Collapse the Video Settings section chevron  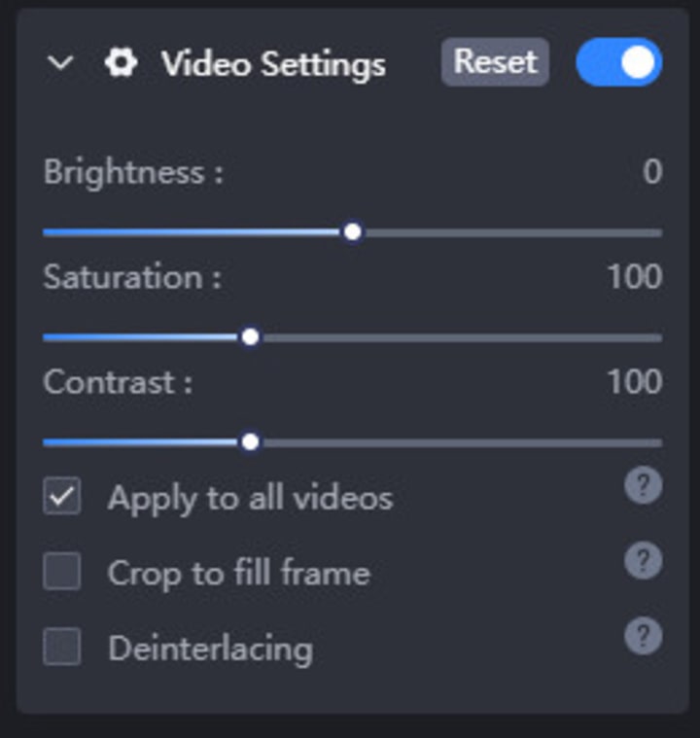pos(60,64)
